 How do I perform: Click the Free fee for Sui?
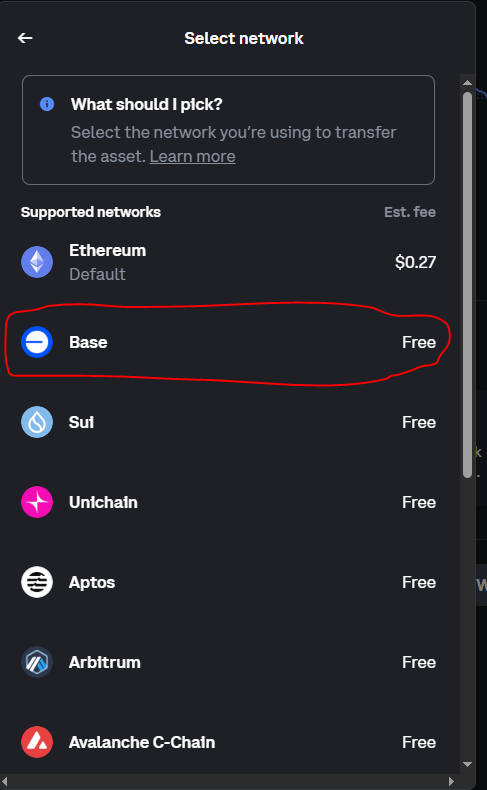tap(419, 422)
